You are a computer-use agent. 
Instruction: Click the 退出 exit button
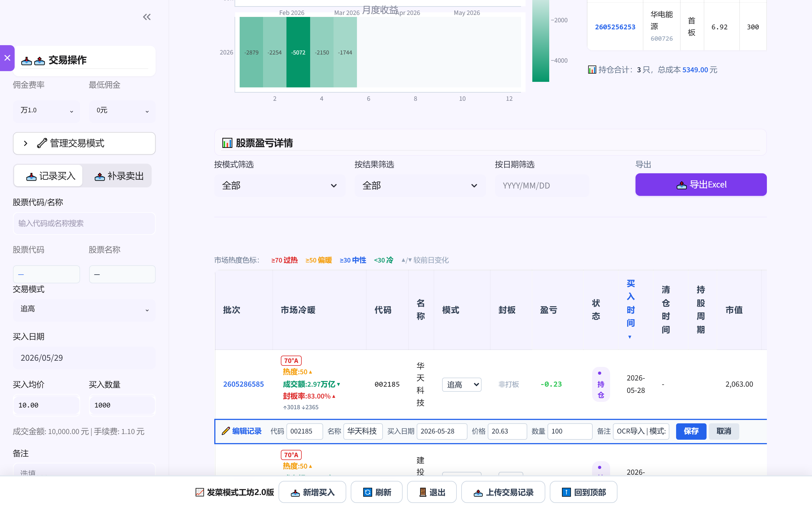click(432, 492)
